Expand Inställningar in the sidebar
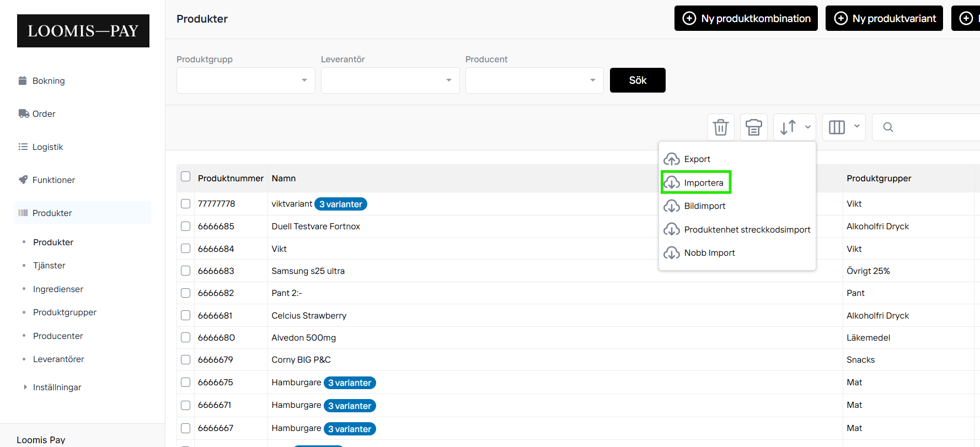The width and height of the screenshot is (980, 447). (57, 387)
